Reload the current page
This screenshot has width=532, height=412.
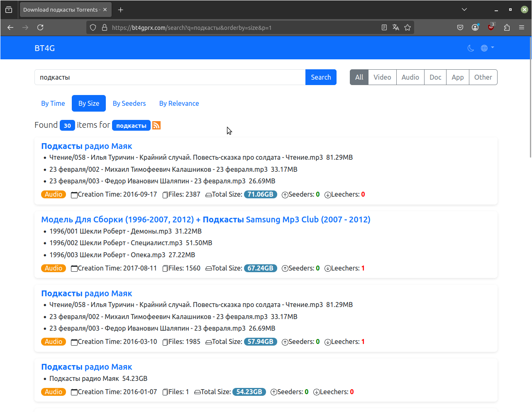click(x=40, y=27)
